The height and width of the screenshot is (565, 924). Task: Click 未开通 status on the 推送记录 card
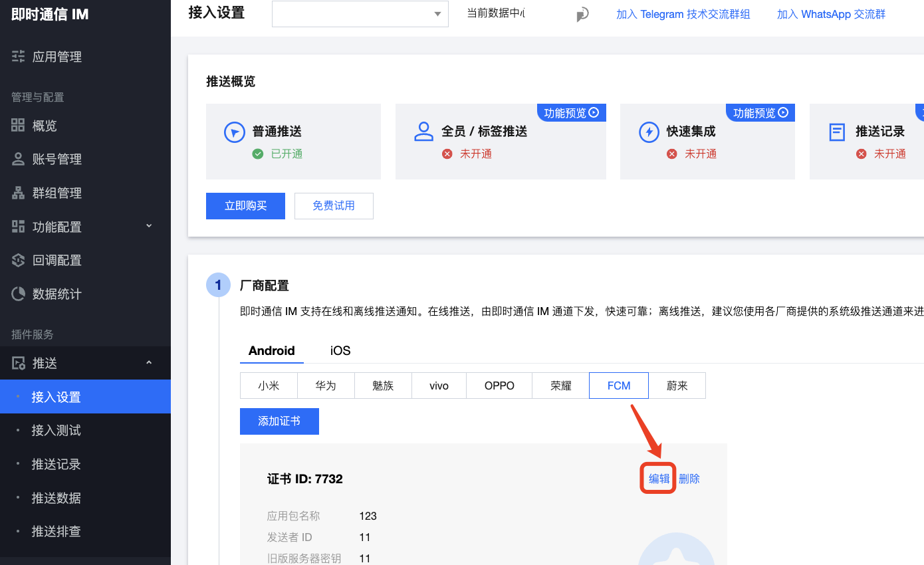coord(890,154)
